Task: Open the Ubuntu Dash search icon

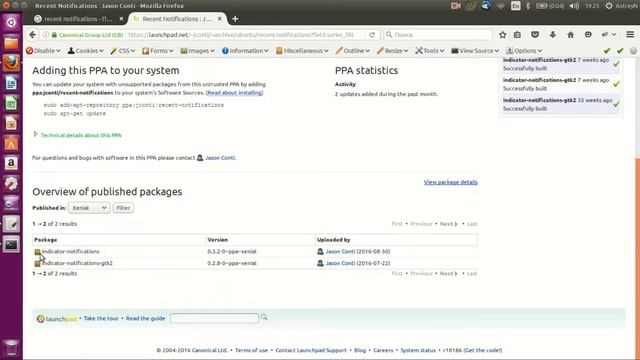Action: pyautogui.click(x=11, y=22)
